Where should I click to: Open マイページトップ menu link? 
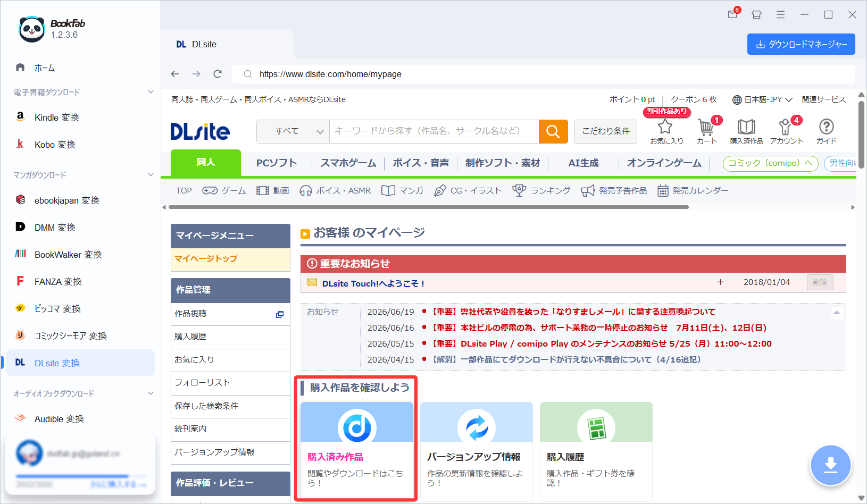coord(230,259)
